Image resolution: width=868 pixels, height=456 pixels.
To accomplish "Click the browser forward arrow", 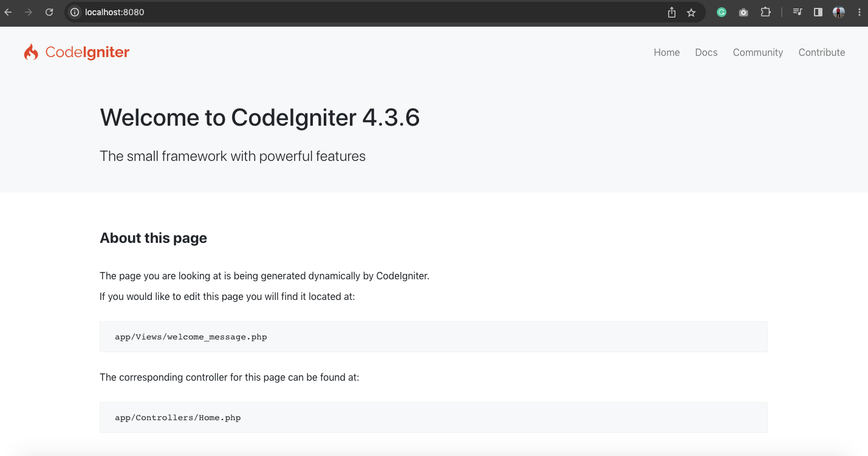I will pos(29,12).
